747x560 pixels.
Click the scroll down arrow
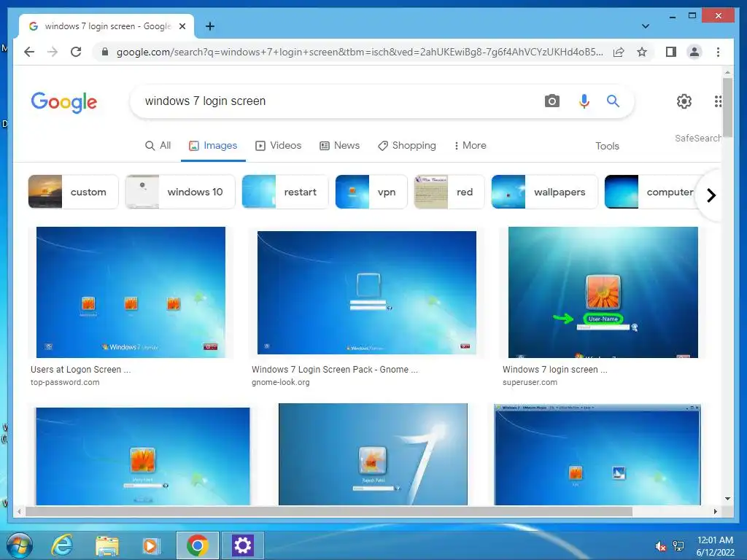click(727, 499)
